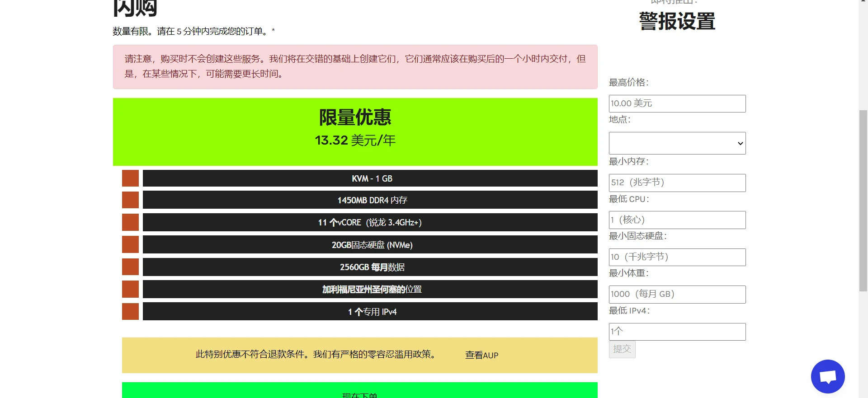Expand the 地点 location dropdown
868x398 pixels.
point(677,143)
